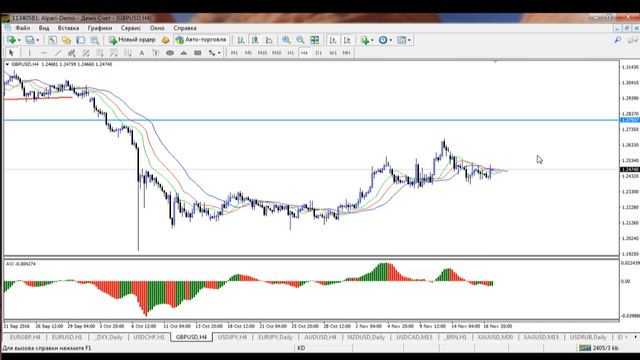This screenshot has width=640, height=360.
Task: Switch to AUDUSD,H4 chart tab
Action: (x=320, y=337)
